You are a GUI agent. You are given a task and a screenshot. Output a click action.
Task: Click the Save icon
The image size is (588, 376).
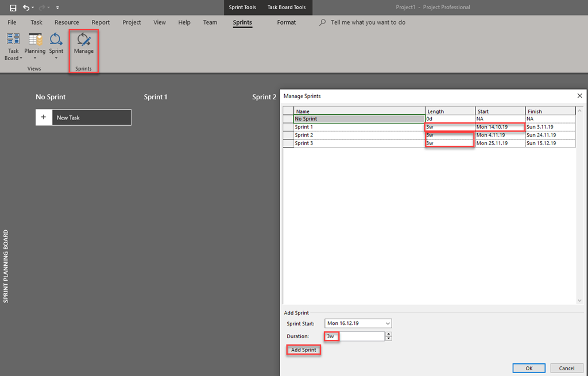point(13,7)
